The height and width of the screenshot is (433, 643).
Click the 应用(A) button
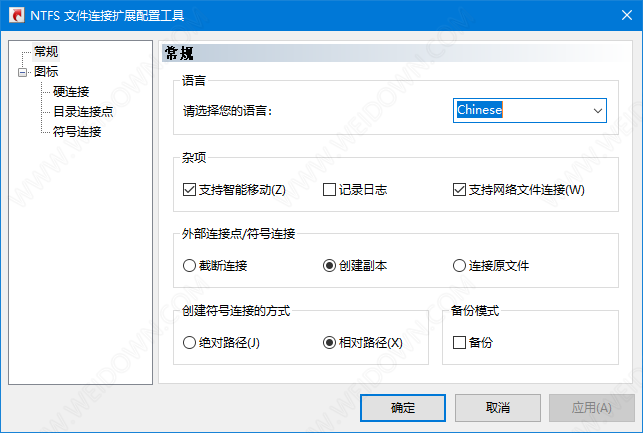pyautogui.click(x=592, y=408)
